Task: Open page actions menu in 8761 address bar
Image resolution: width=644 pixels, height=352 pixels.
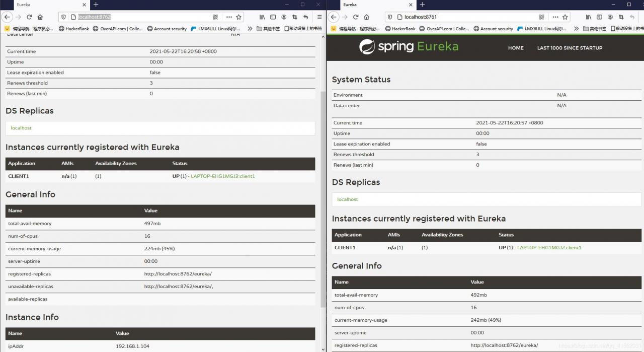Action: 555,17
